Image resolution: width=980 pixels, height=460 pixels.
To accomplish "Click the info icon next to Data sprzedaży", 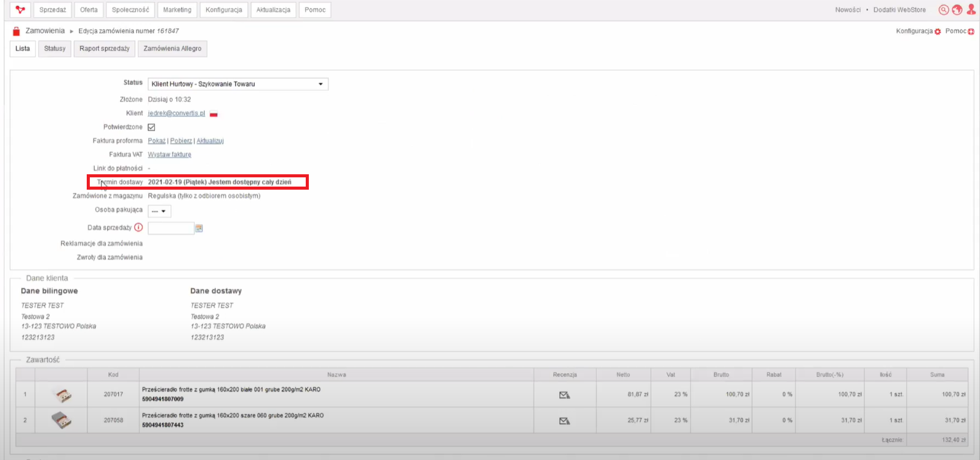I will [138, 227].
